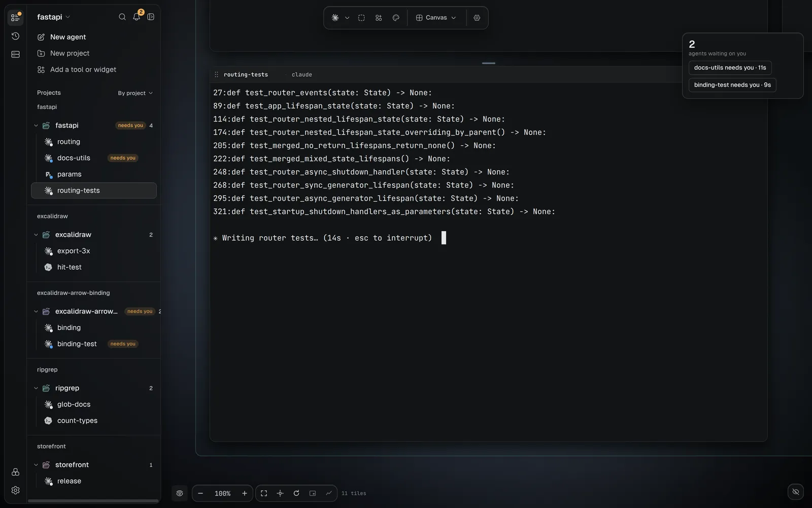
Task: Click binding-test needs you notification
Action: (732, 85)
